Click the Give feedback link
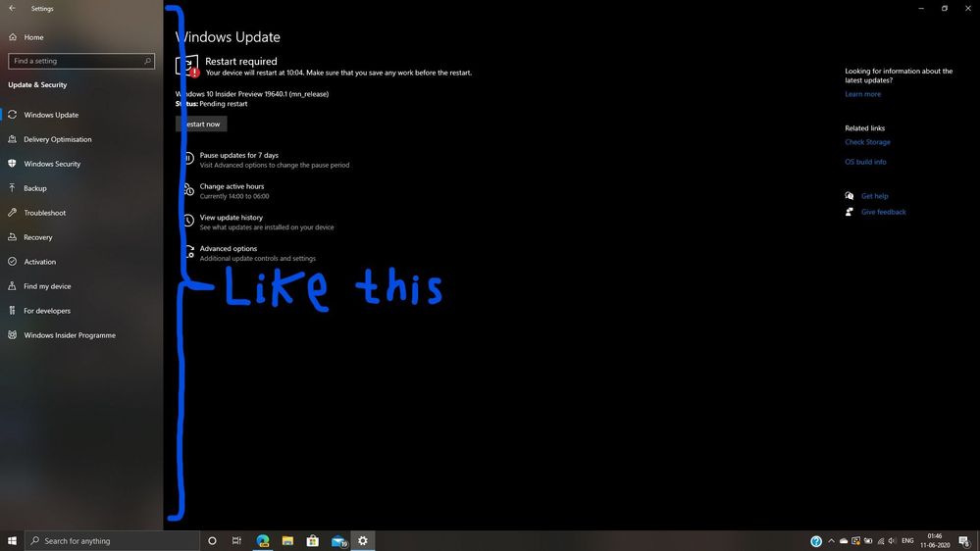This screenshot has width=980, height=551. coord(883,212)
